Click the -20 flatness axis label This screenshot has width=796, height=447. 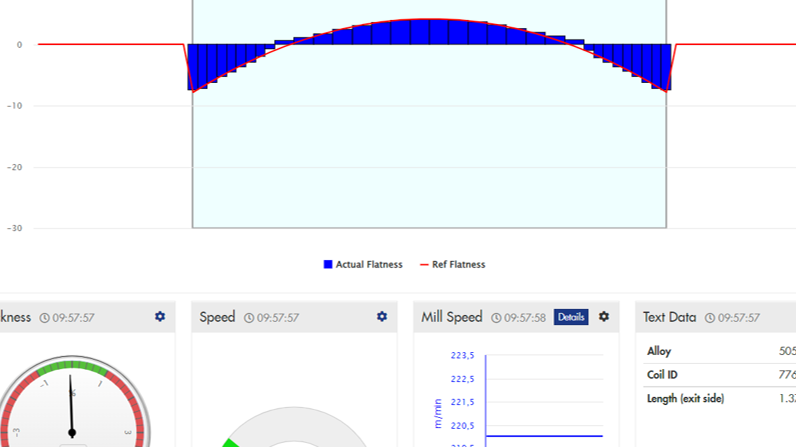pyautogui.click(x=15, y=167)
